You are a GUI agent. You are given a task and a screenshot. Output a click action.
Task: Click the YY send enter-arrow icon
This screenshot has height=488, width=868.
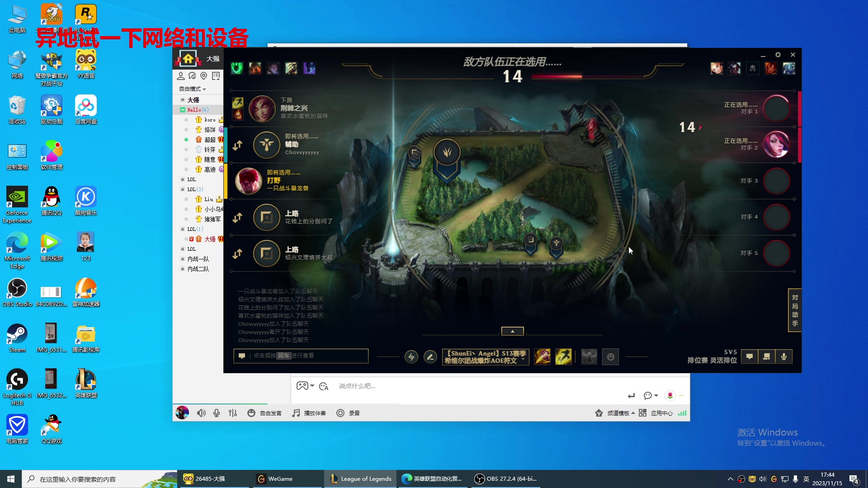[631, 396]
